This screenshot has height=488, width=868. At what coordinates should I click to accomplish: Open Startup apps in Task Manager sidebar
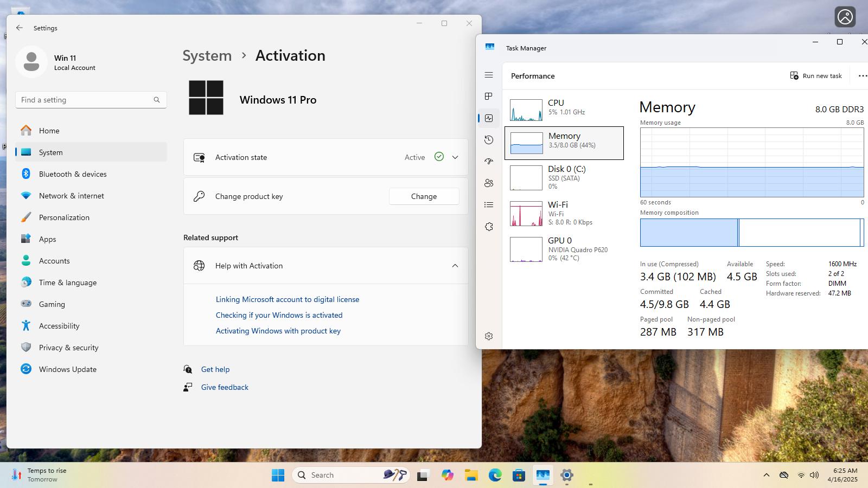click(x=489, y=162)
